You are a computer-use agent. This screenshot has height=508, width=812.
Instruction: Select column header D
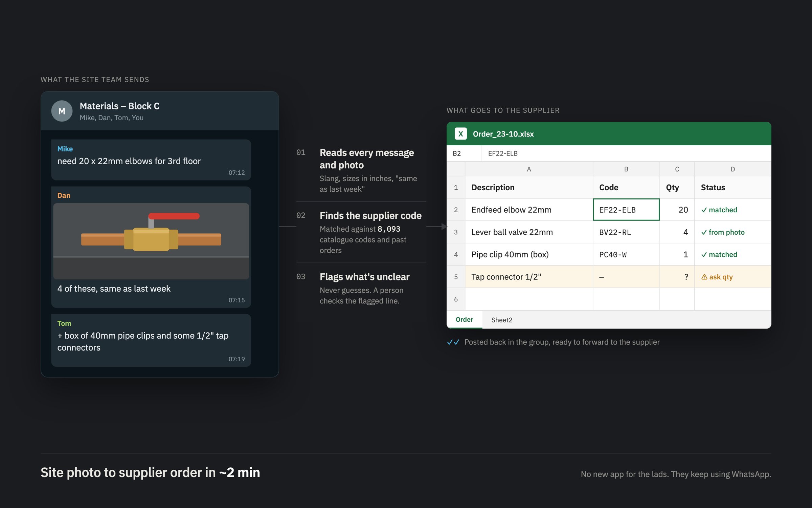coord(732,169)
